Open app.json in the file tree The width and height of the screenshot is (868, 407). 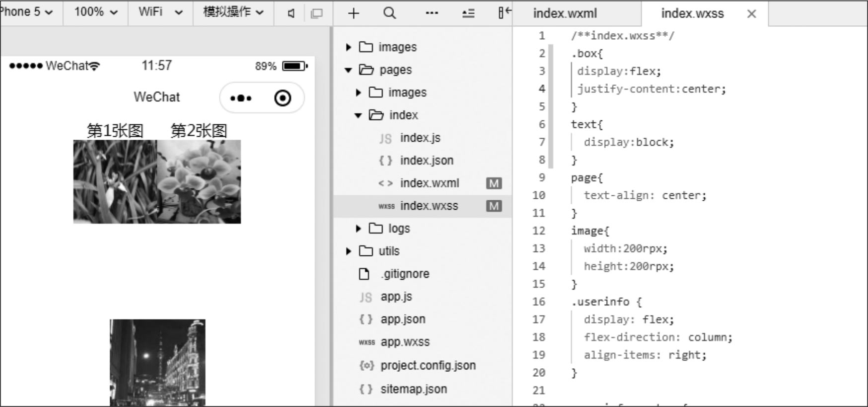tap(403, 319)
